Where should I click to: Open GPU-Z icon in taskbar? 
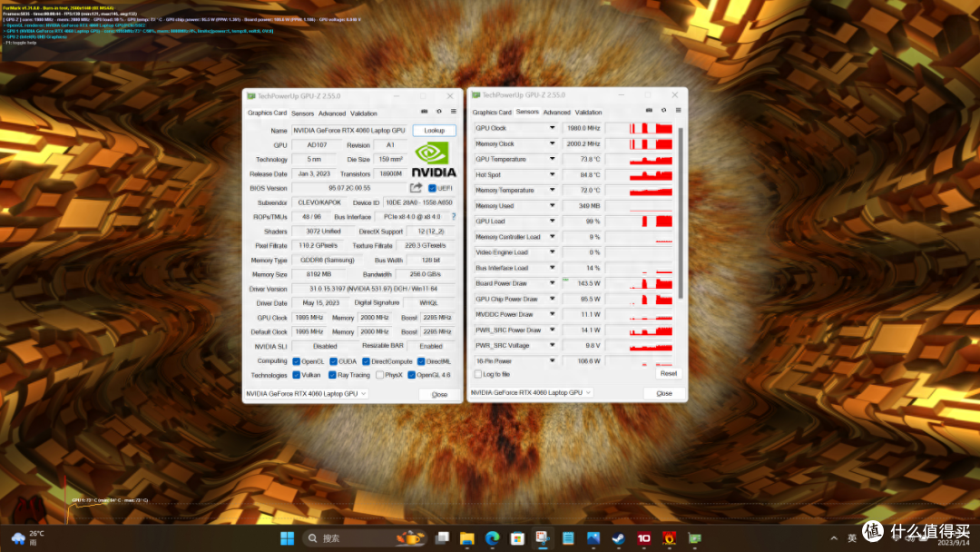(694, 538)
